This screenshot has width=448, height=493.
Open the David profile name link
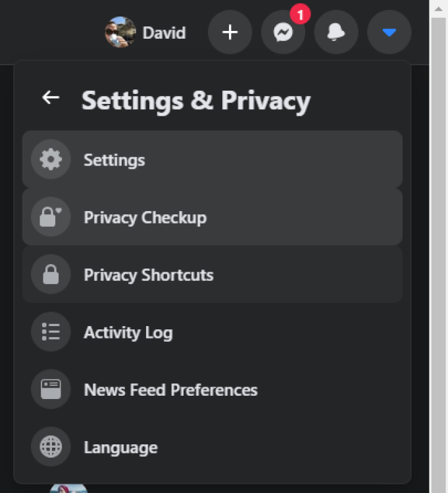(x=164, y=33)
